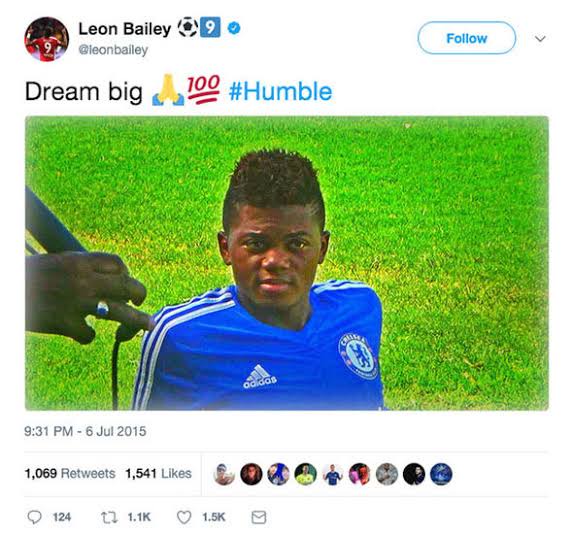Image resolution: width=573 pixels, height=535 pixels.
Task: Click the 124 reply count
Action: point(62,517)
